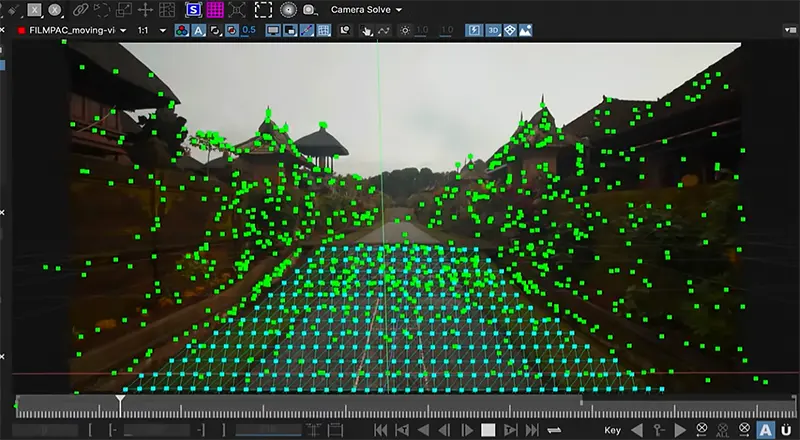Click the brightness sun icon

point(405,31)
